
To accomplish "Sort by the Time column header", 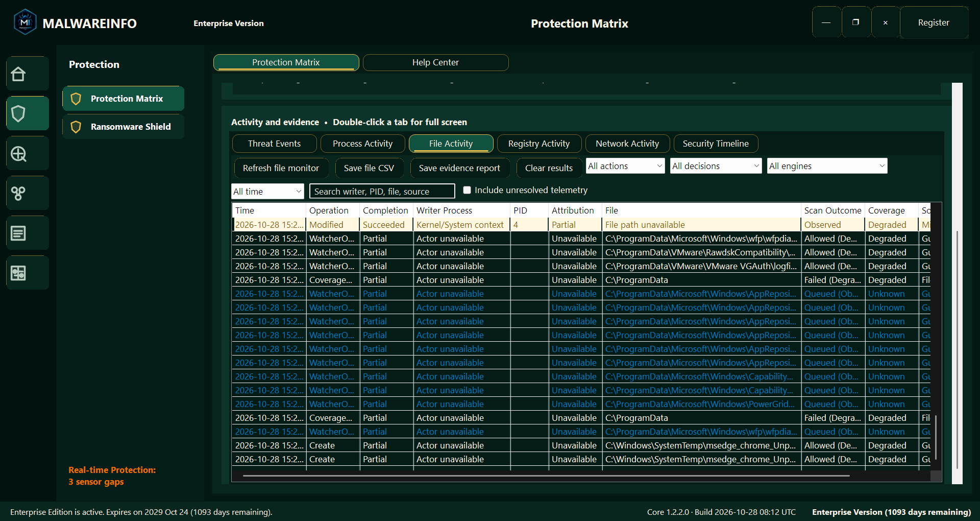I will pyautogui.click(x=269, y=210).
